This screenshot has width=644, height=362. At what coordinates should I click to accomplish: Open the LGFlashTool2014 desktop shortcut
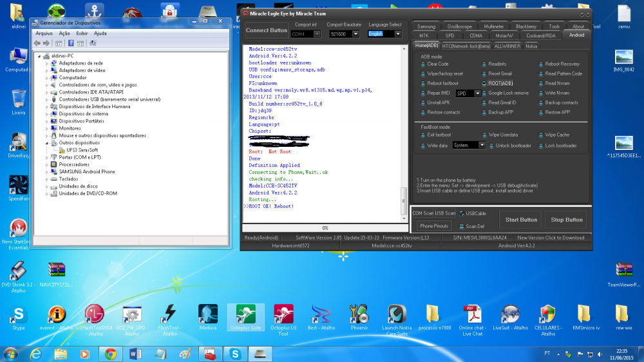[95, 320]
